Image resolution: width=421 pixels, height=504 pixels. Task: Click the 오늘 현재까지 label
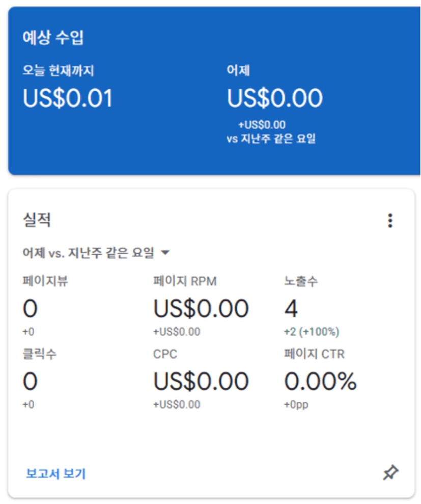(x=58, y=71)
